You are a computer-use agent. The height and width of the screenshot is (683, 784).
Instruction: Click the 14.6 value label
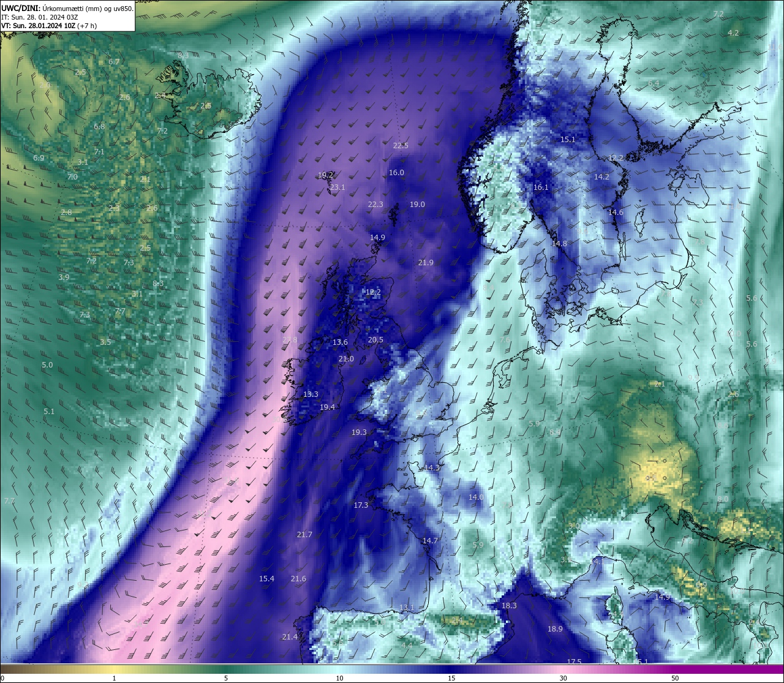click(616, 213)
